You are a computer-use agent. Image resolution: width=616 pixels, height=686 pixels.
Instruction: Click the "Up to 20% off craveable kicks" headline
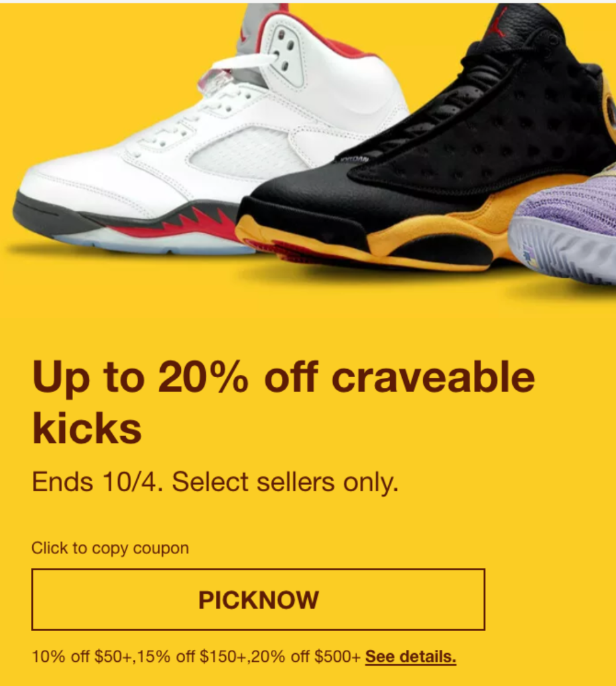[x=284, y=402]
